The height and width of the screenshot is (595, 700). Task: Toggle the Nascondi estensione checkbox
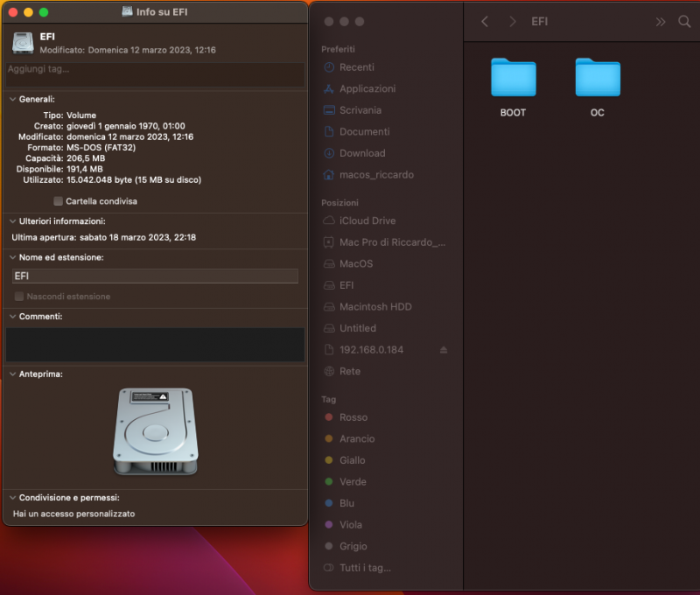tap(18, 296)
